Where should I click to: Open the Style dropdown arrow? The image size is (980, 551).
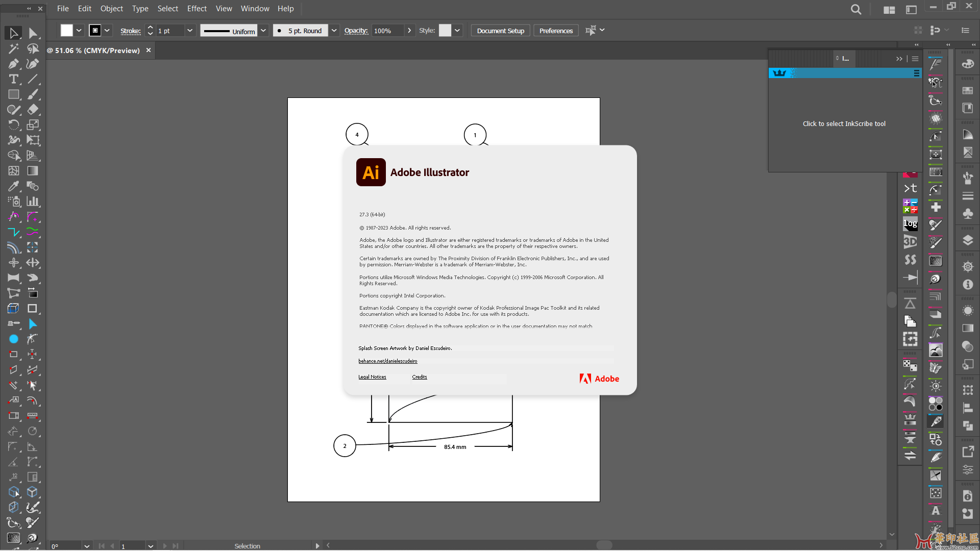tap(457, 31)
